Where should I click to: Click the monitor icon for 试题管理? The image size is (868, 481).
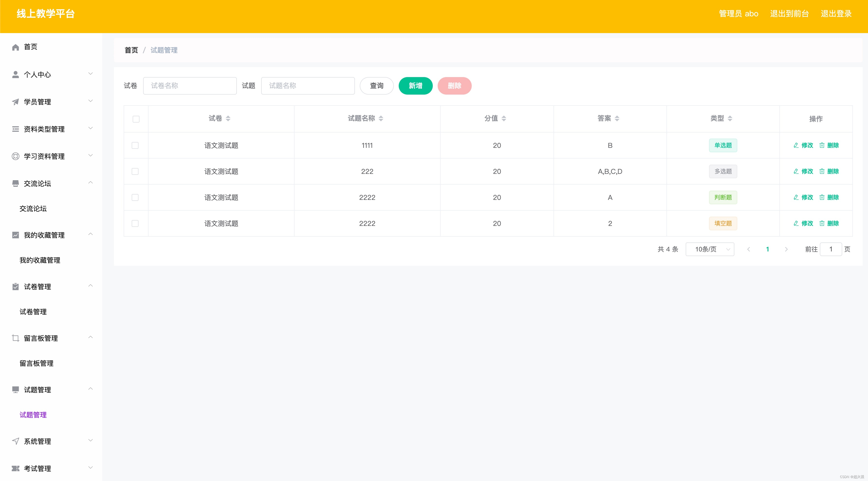(16, 390)
